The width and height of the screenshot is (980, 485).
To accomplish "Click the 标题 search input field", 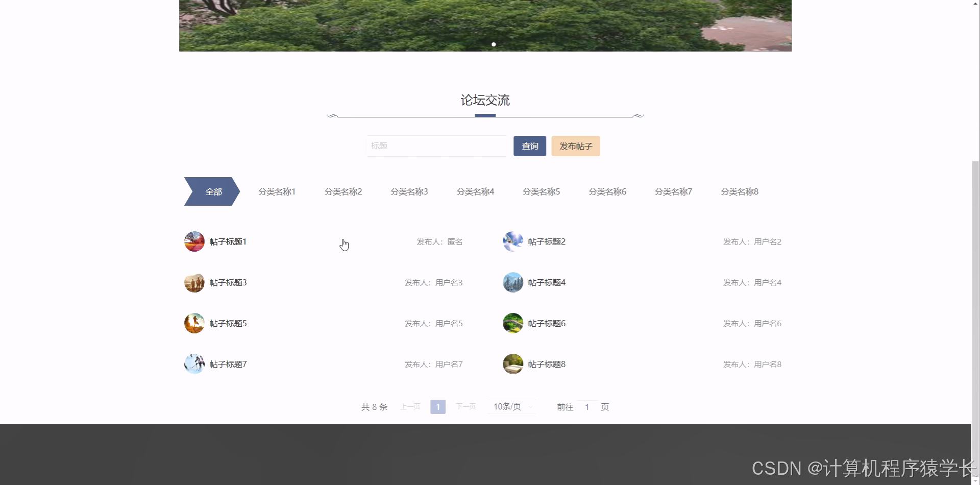I will tap(437, 145).
